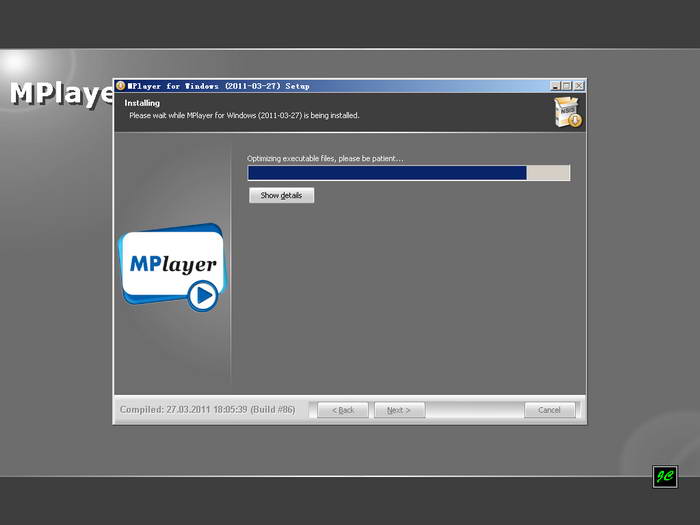The height and width of the screenshot is (525, 700).
Task: Click the Next button
Action: pos(399,410)
